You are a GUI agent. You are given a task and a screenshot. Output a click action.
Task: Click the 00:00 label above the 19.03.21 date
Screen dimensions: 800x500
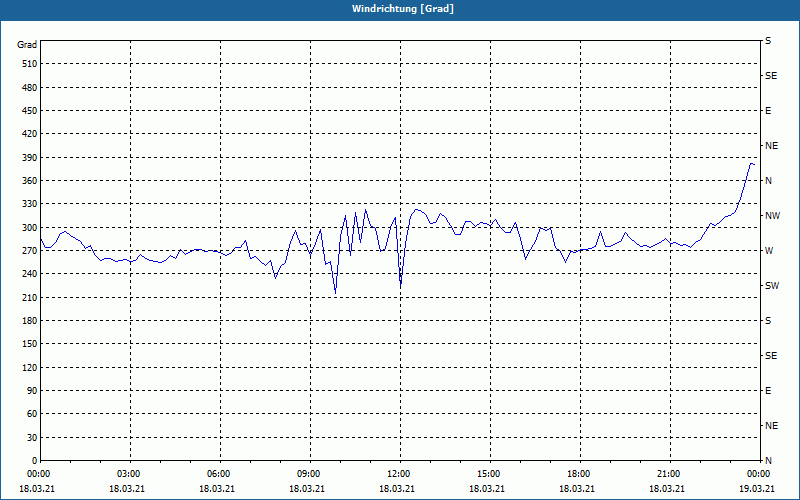pyautogui.click(x=760, y=474)
